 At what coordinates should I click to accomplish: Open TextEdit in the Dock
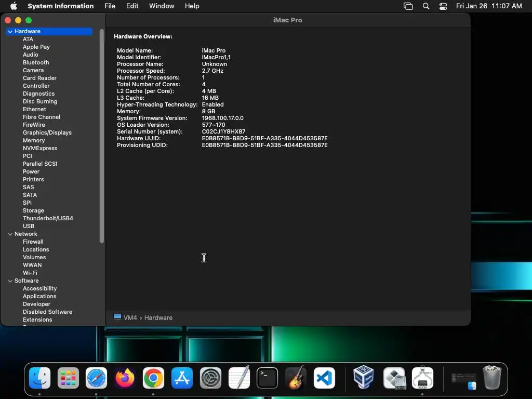(239, 378)
